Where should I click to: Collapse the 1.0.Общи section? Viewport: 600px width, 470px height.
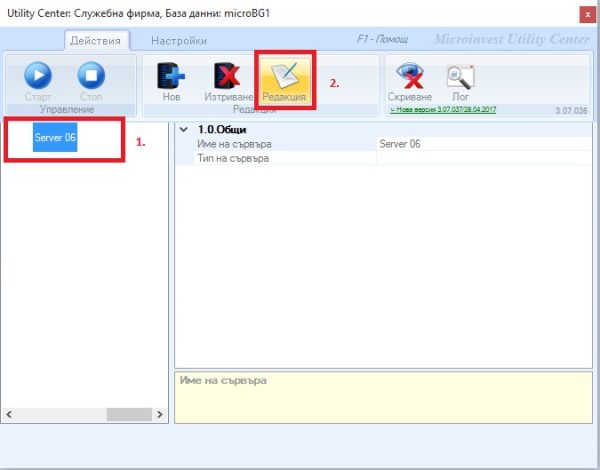184,130
